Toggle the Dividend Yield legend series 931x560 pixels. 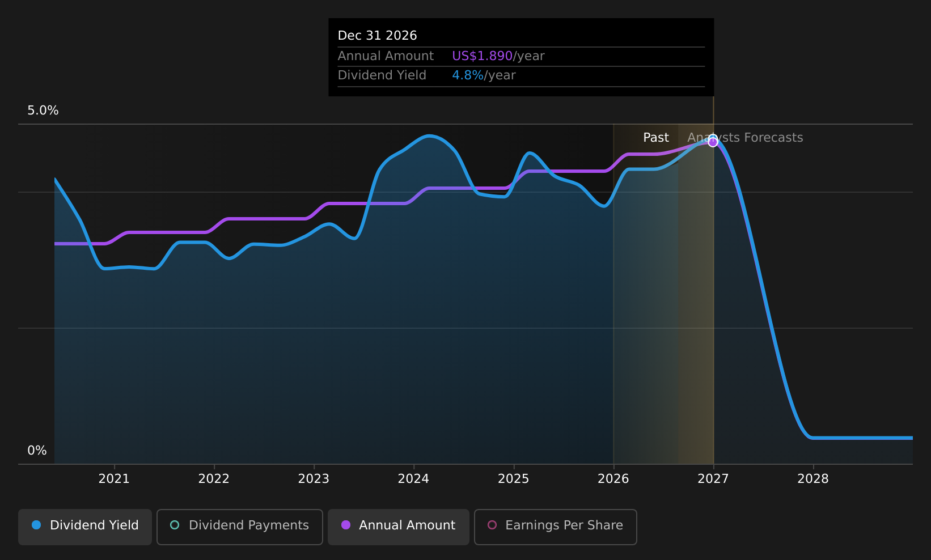pos(85,527)
